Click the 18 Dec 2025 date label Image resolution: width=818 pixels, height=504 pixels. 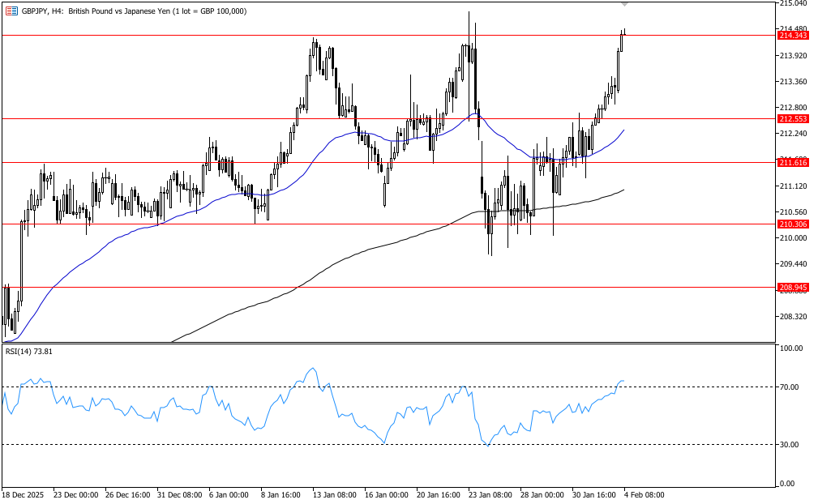(24, 494)
